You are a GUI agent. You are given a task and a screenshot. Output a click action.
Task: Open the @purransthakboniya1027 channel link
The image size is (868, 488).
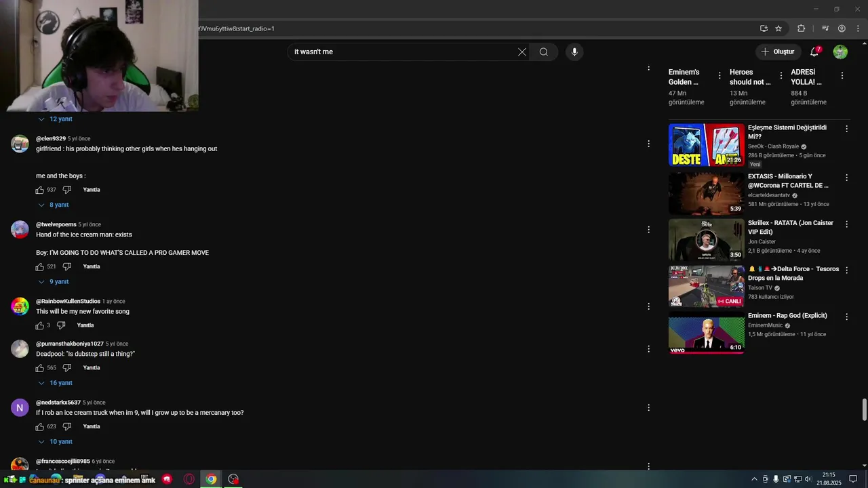tap(70, 344)
